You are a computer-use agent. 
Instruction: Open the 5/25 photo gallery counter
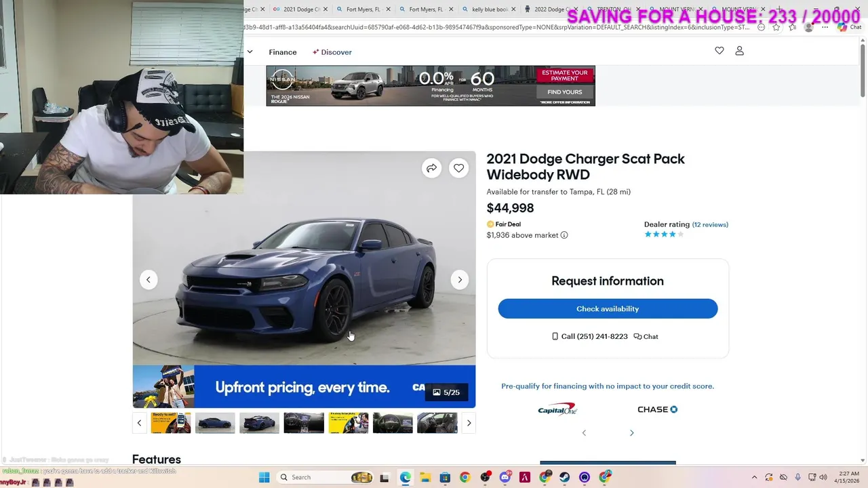click(446, 392)
